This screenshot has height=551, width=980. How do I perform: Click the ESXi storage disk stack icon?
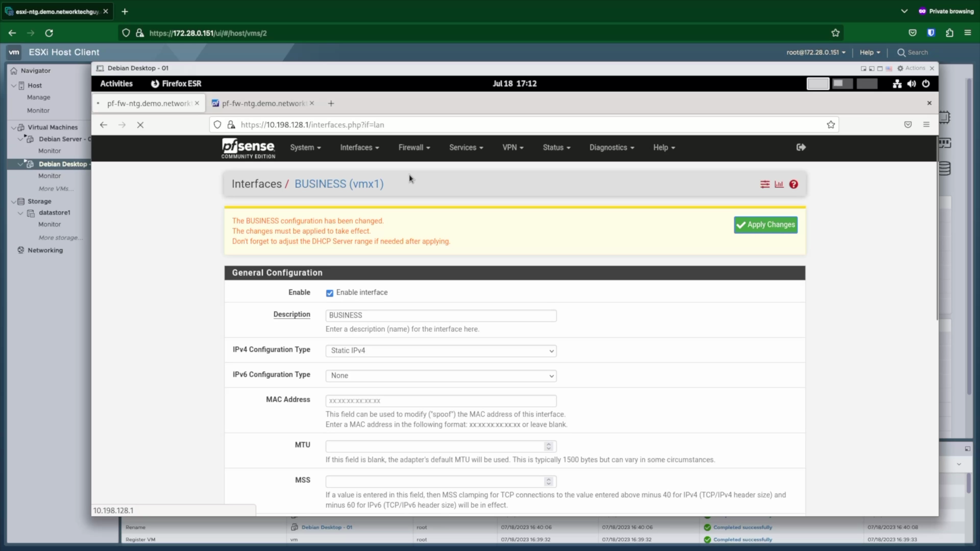(x=944, y=169)
